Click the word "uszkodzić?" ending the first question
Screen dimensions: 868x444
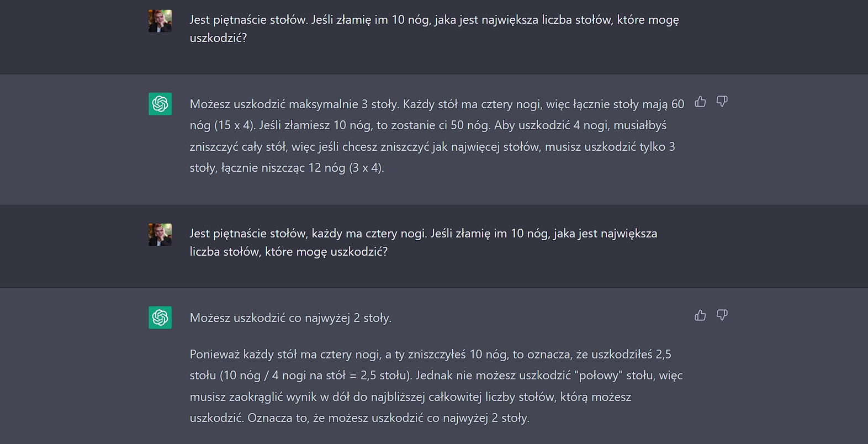pos(218,38)
